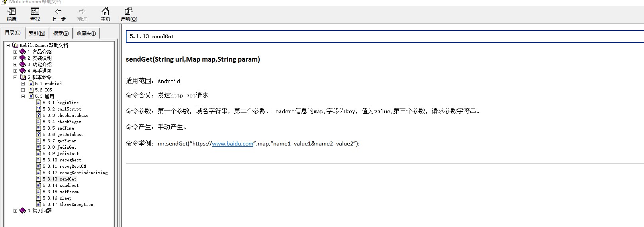644x227 pixels.
Task: Expand the 5.1 Andriod node
Action: coord(23,83)
